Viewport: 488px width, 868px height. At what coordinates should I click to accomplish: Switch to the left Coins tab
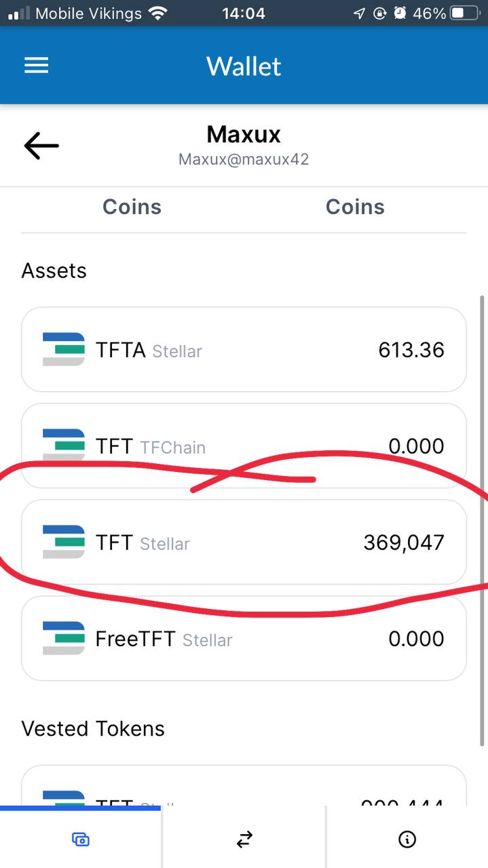(x=132, y=207)
